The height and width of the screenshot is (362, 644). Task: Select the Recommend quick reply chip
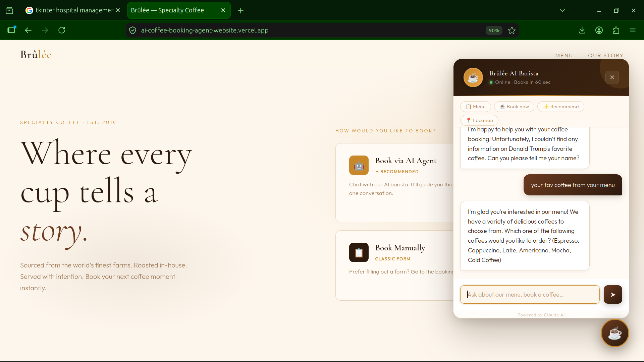pos(561,107)
